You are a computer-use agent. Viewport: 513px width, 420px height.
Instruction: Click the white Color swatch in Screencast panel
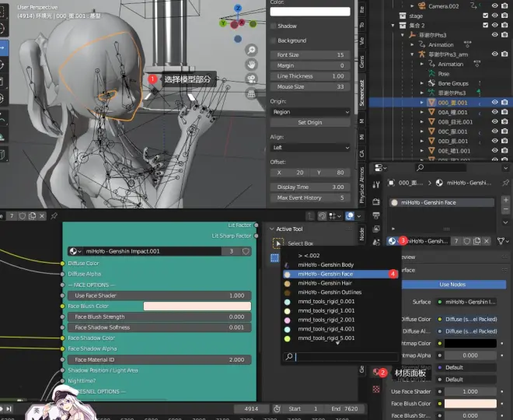coord(310,12)
